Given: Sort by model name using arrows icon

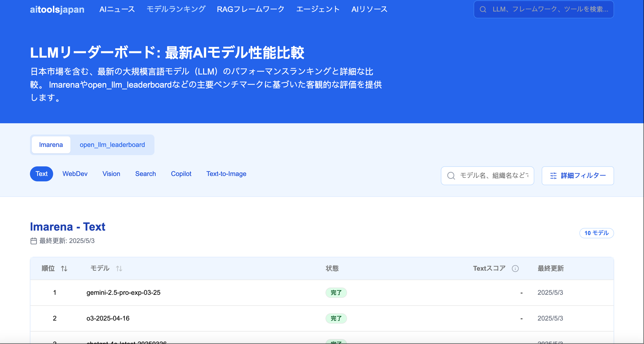Looking at the screenshot, I should click(x=119, y=269).
